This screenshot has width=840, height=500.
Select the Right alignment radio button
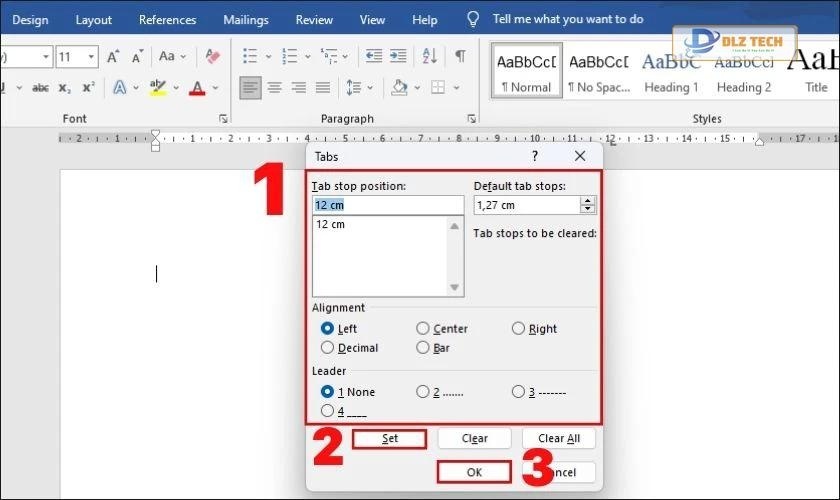pyautogui.click(x=518, y=328)
